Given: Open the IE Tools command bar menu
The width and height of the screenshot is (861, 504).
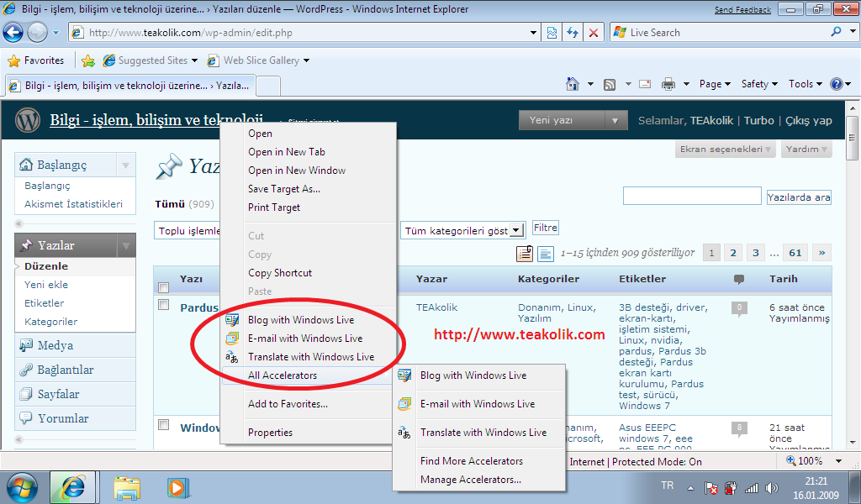Looking at the screenshot, I should pos(805,84).
